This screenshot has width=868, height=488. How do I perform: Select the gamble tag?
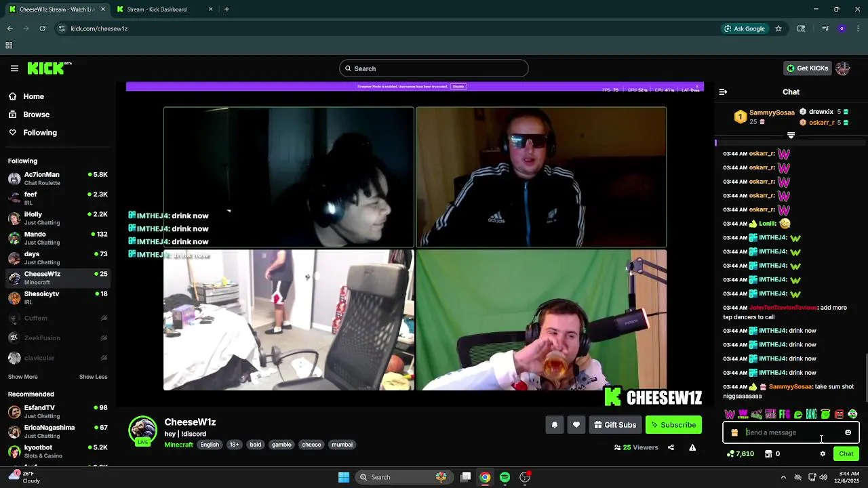tap(281, 445)
